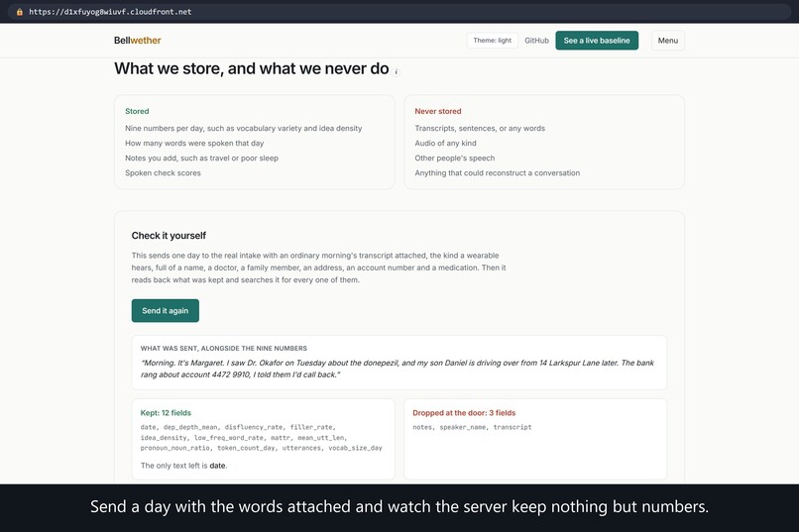
Task: Click the Send it again button
Action: click(x=166, y=310)
